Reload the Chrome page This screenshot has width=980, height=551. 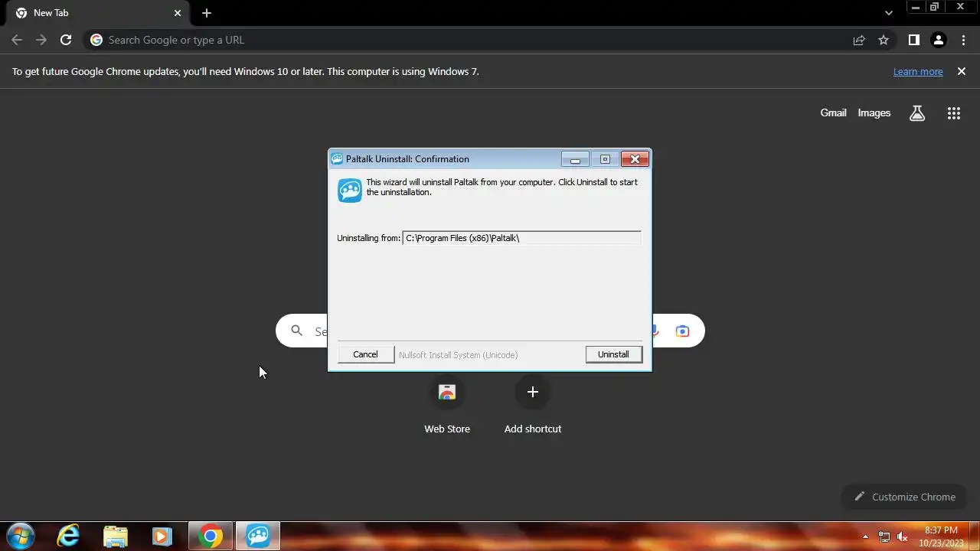click(66, 40)
